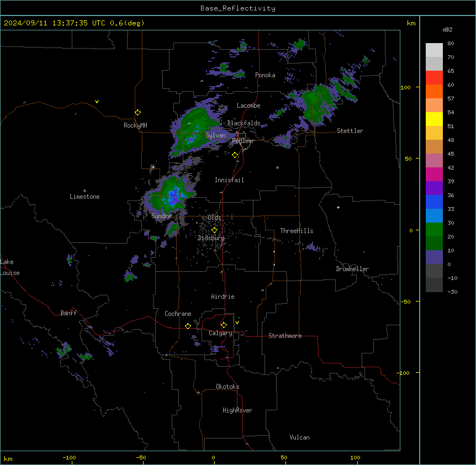Click the Airdrie label

[223, 297]
